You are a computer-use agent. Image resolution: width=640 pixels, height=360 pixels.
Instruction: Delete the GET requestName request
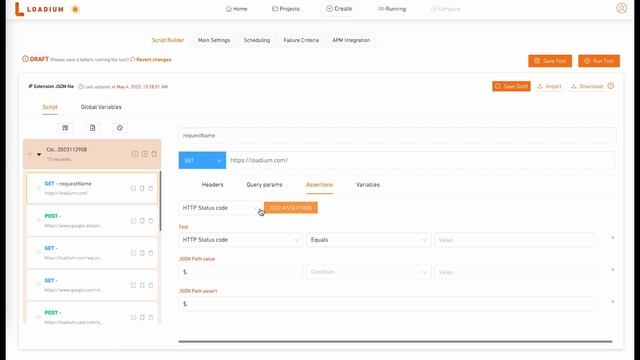pyautogui.click(x=151, y=188)
